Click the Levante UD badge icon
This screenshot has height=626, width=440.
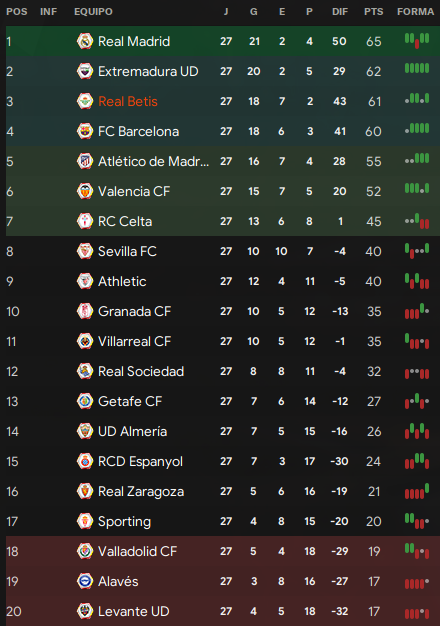(x=85, y=611)
